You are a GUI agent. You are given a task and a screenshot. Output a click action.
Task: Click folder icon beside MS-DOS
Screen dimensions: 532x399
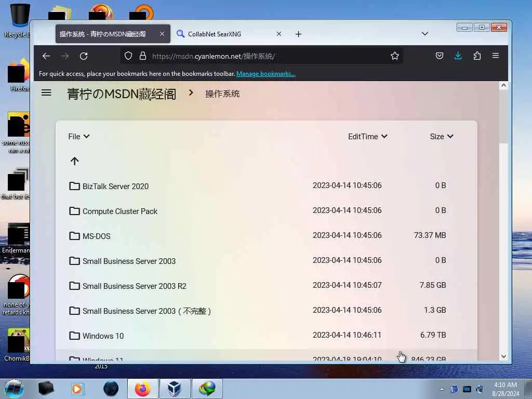74,236
